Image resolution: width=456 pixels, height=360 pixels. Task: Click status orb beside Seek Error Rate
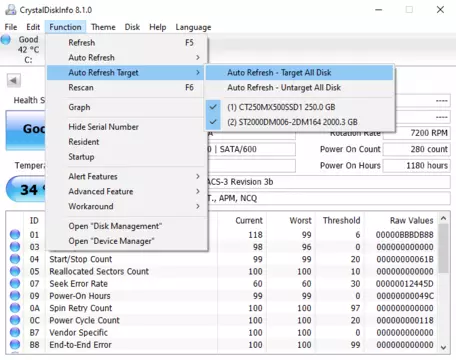(15, 284)
